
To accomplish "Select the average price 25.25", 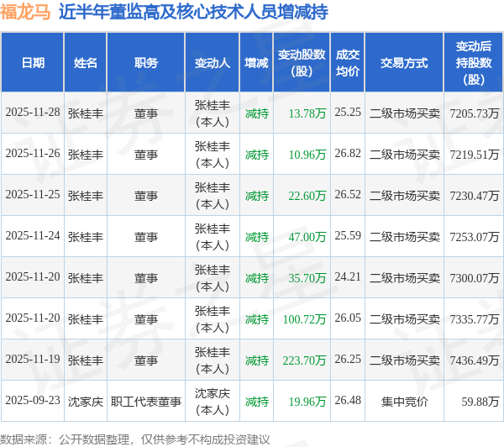I will pyautogui.click(x=348, y=113).
